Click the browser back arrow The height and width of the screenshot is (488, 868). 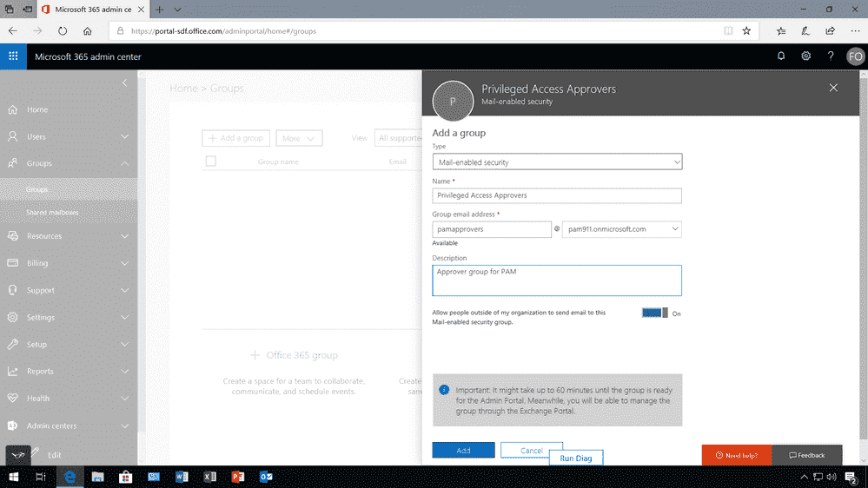[13, 31]
